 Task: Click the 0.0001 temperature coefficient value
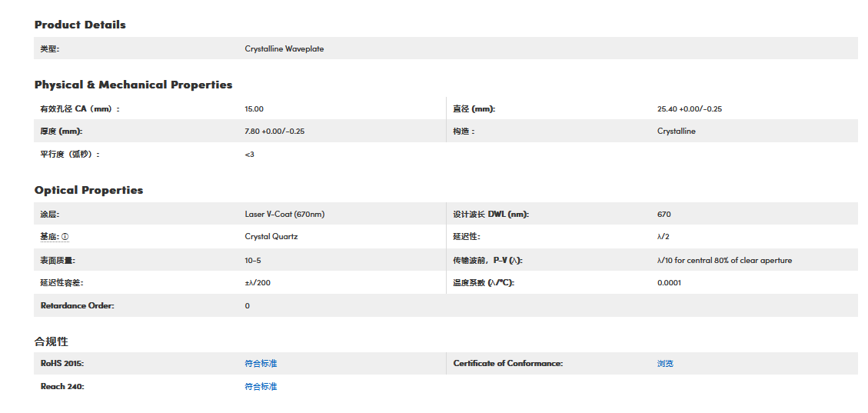pyautogui.click(x=669, y=282)
